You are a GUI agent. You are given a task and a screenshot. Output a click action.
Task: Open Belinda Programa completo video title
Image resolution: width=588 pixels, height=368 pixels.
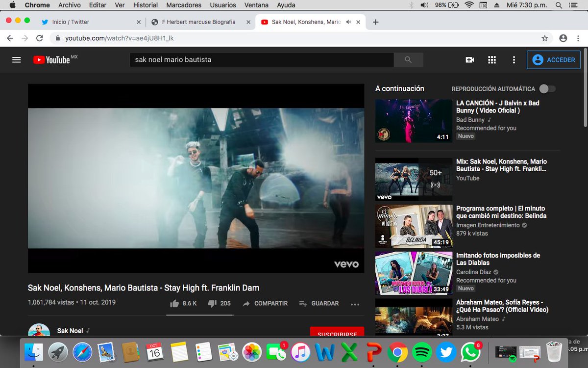(501, 212)
